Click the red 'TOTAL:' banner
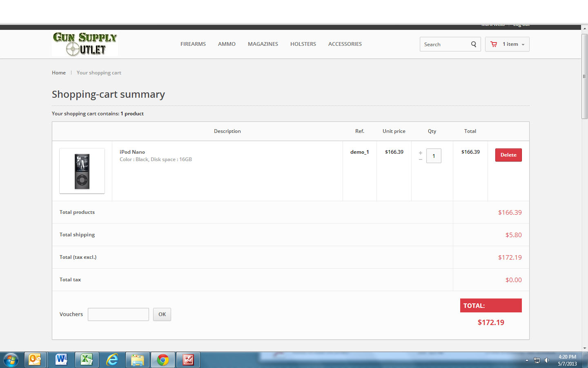588x368 pixels. 491,305
